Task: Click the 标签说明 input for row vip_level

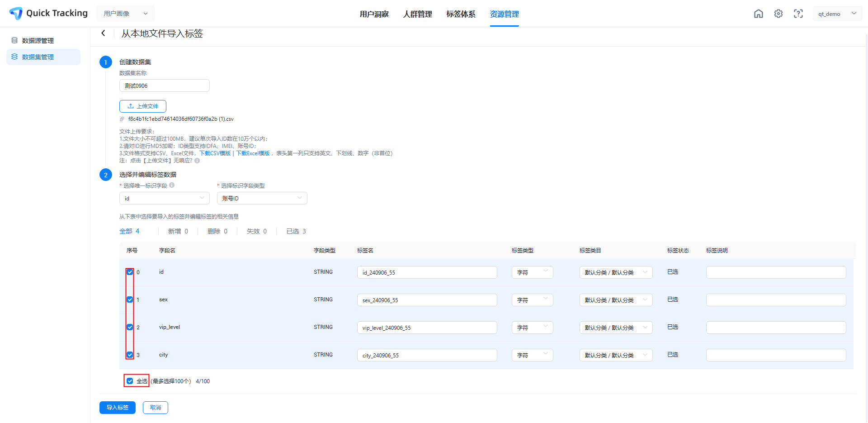Action: point(776,328)
